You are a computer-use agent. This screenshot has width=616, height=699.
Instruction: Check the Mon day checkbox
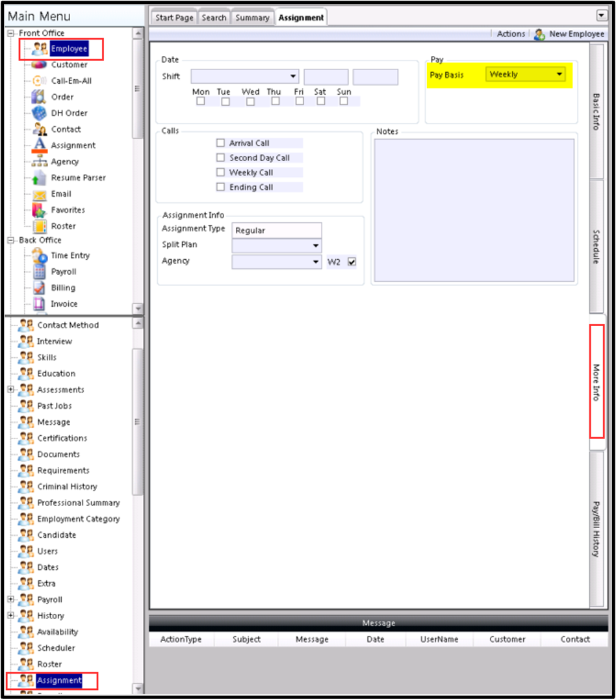click(201, 101)
